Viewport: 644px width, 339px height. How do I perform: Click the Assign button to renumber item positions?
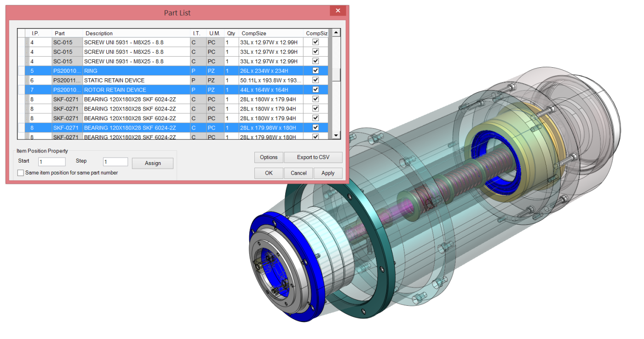(152, 163)
